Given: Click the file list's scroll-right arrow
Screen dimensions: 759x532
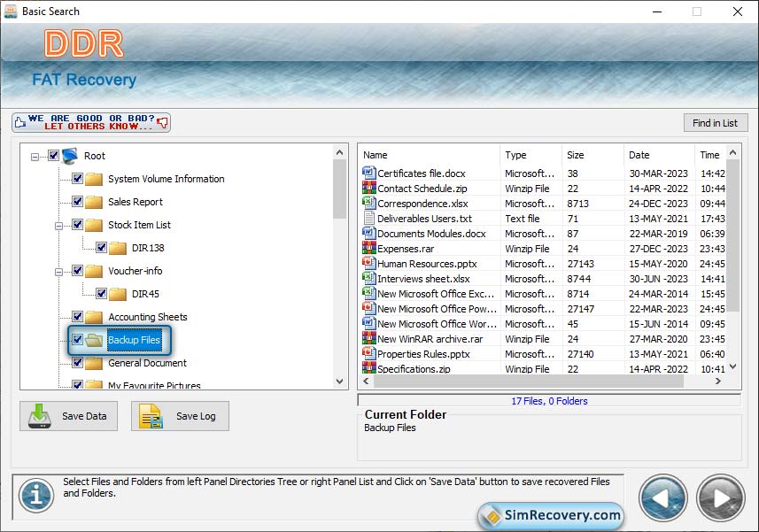Looking at the screenshot, I should tap(718, 382).
